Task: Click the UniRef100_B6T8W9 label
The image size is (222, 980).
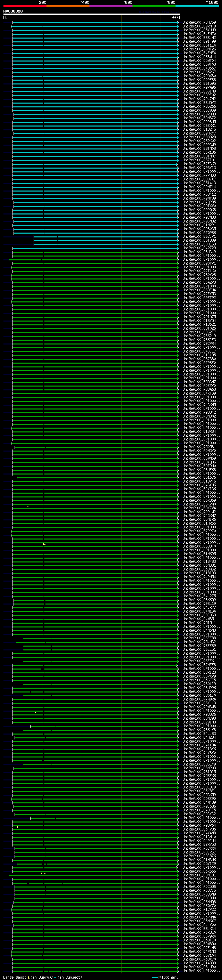Action: click(x=199, y=241)
